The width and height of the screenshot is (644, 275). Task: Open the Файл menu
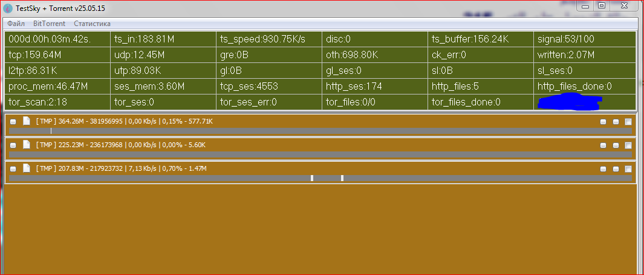pyautogui.click(x=16, y=24)
